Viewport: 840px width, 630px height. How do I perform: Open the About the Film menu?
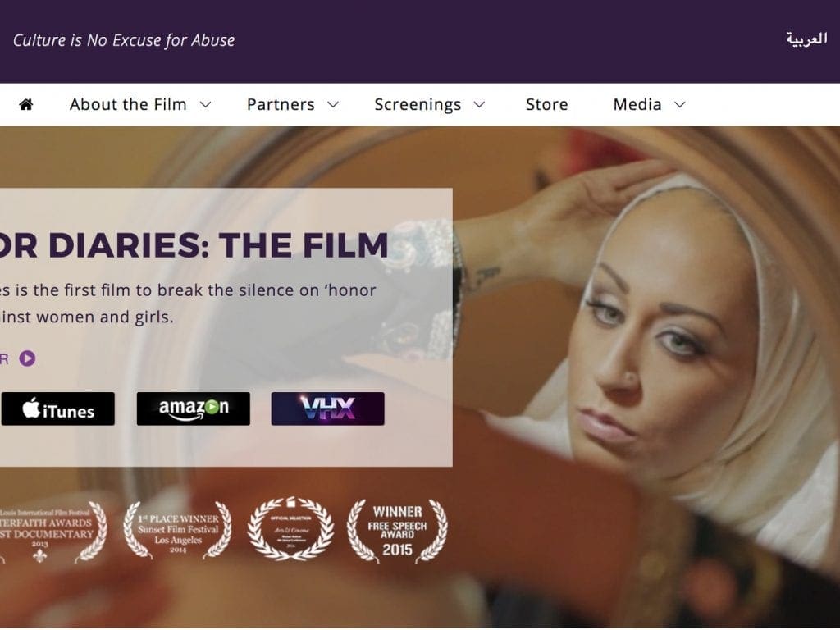[x=128, y=104]
